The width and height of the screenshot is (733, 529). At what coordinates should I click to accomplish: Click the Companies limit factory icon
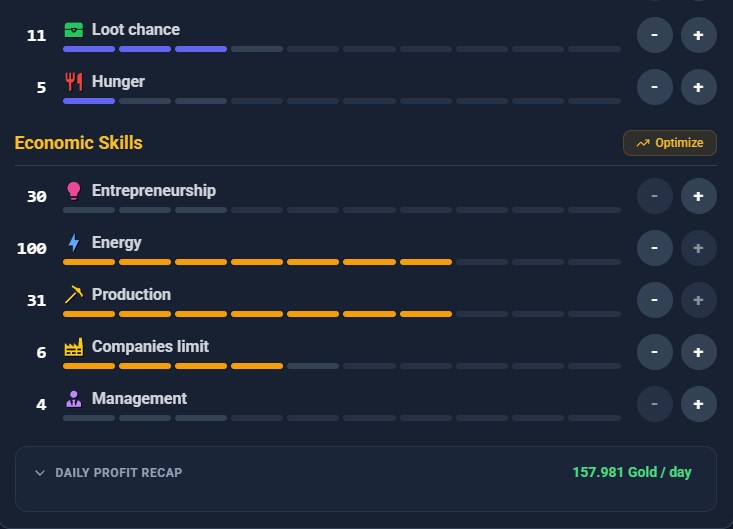click(x=74, y=347)
